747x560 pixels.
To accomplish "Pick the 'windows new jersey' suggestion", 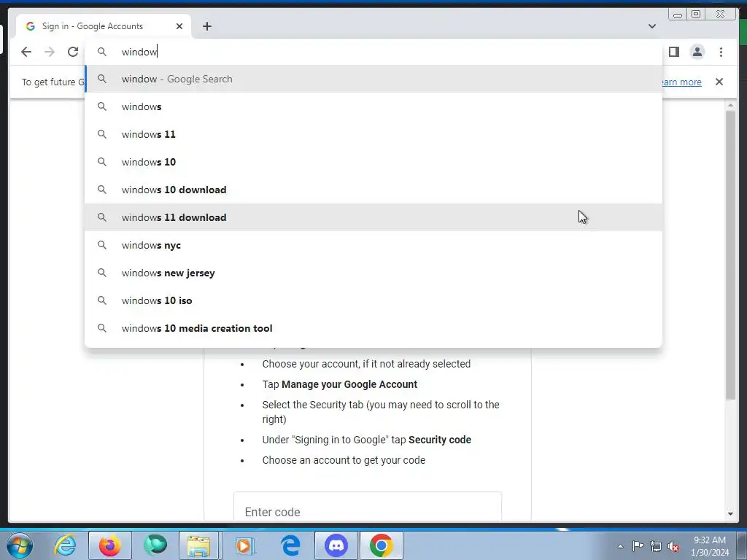I will pos(373,273).
